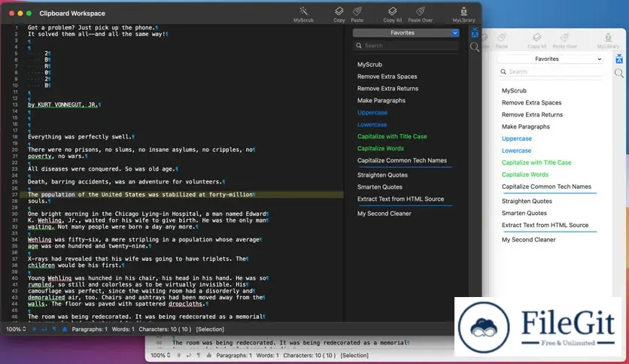Select Capitalize Common Tech Names, dark window
629x364 pixels.
(402, 160)
